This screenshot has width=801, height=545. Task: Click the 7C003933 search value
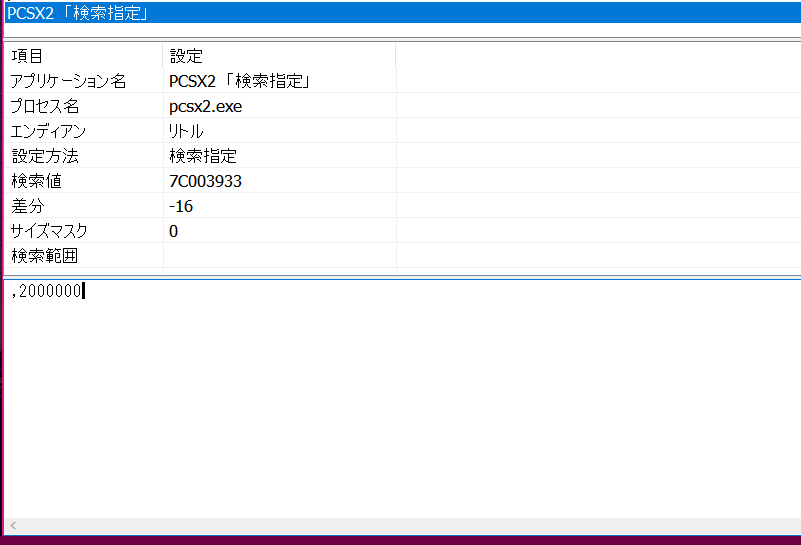pos(205,181)
